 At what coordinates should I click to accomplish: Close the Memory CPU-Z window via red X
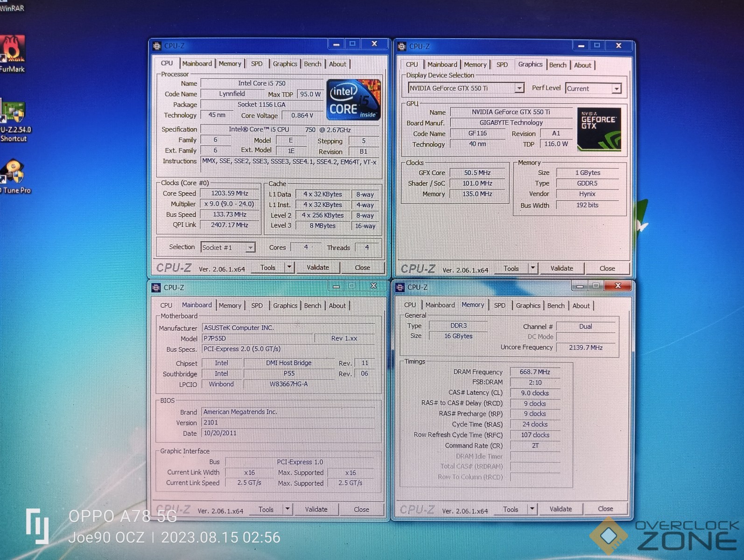[618, 286]
